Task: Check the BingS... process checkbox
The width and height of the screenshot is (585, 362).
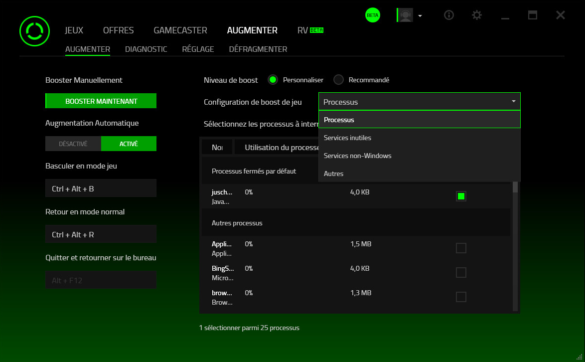Action: coord(461,272)
